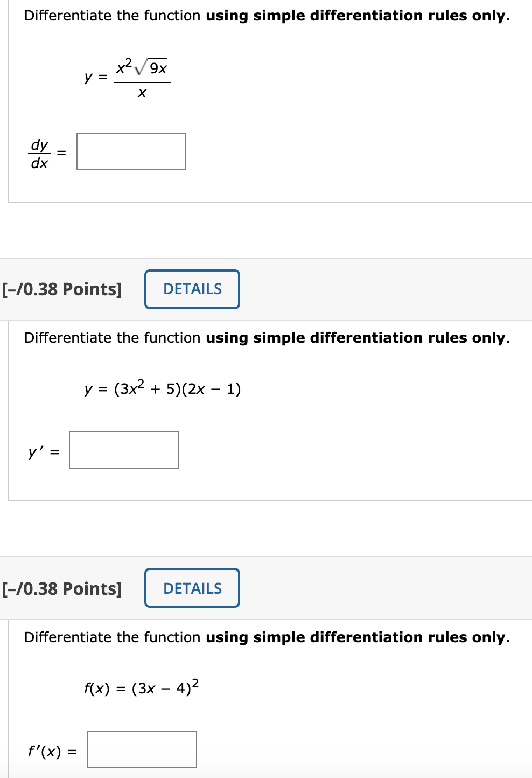532x778 pixels.
Task: Click inside the first problem's answer area
Action: pyautogui.click(x=131, y=152)
